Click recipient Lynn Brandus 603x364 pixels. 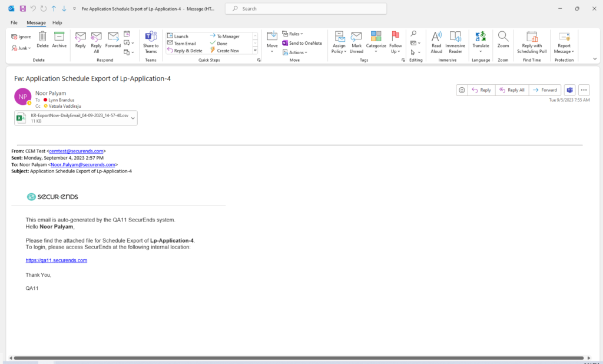[x=61, y=100]
